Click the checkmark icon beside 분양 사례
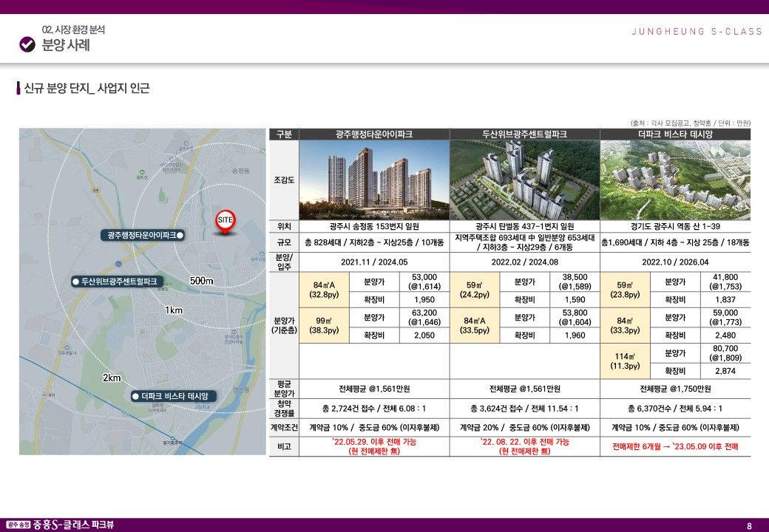Viewport: 769px width, 532px height. 27,45
